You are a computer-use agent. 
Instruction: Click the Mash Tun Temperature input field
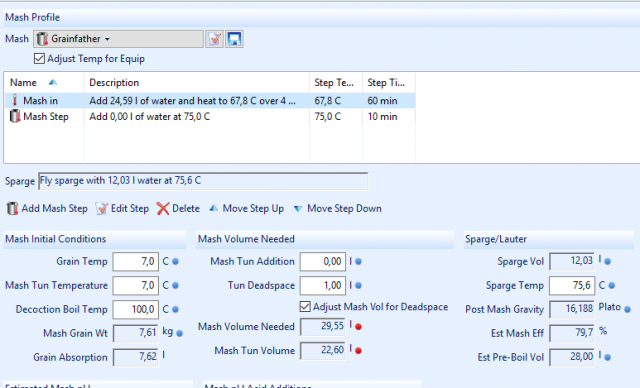click(x=136, y=286)
